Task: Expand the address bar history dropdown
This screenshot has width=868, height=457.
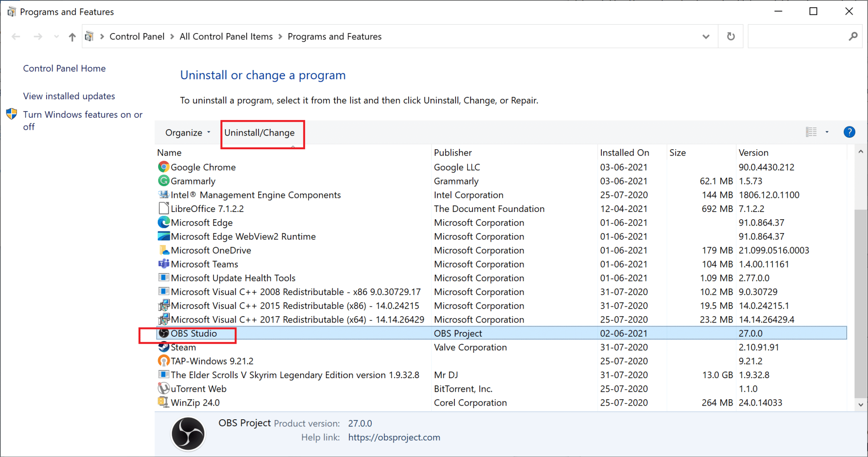Action: 706,36
